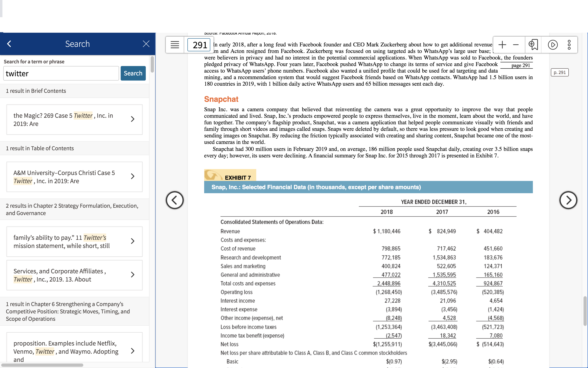588x368 pixels.
Task: Click the search results vertical scrollbar
Action: pyautogui.click(x=152, y=64)
